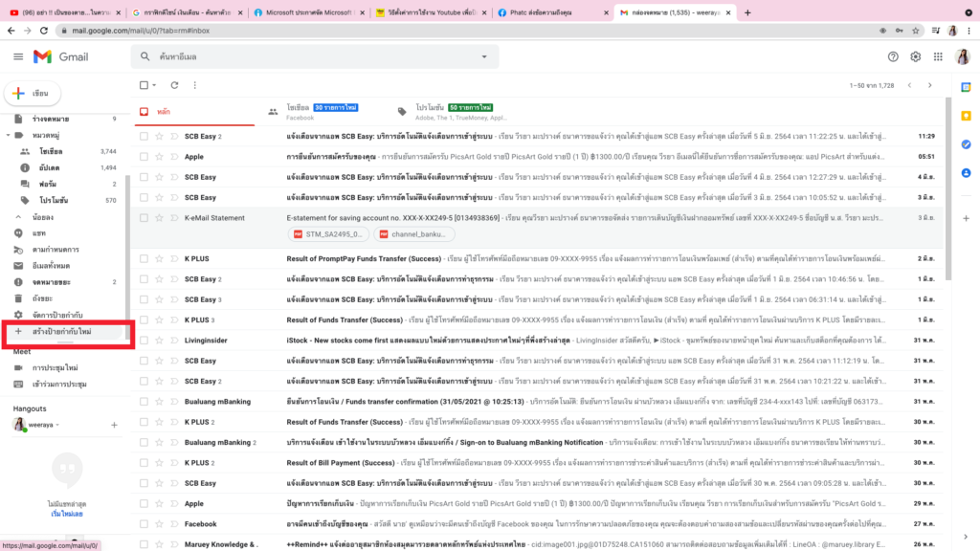Open a new browser tab
The image size is (980, 551).
[x=747, y=12]
